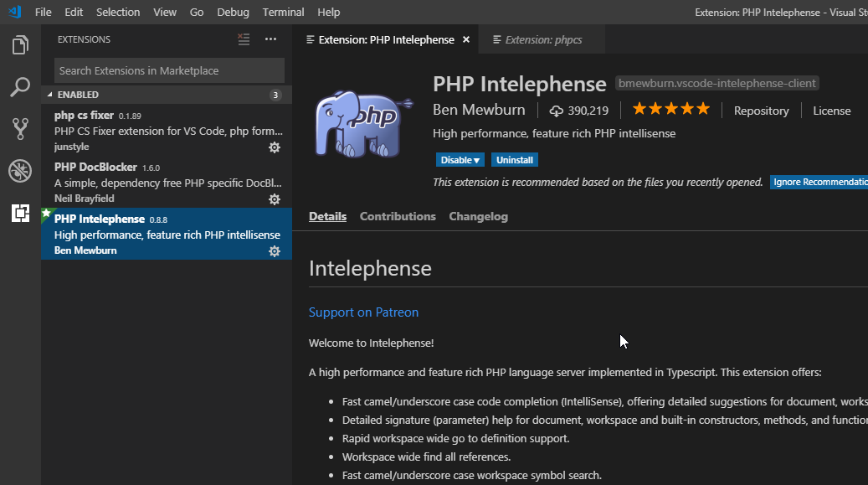Open the gear menu for php cs fixer
Image resolution: width=868 pixels, height=485 pixels.
coord(275,147)
